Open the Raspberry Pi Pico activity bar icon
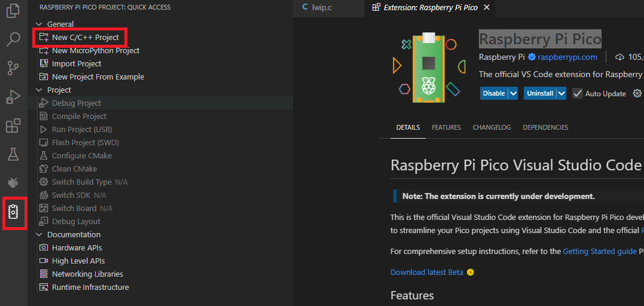This screenshot has width=644, height=306. [x=14, y=213]
